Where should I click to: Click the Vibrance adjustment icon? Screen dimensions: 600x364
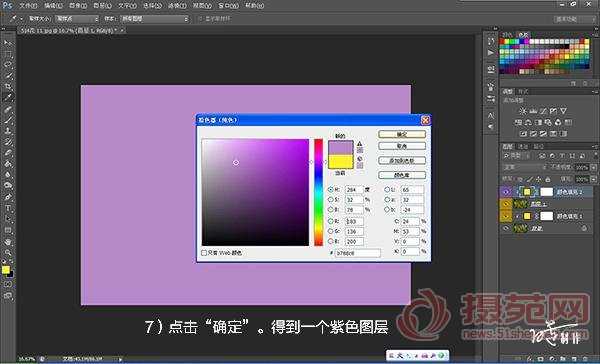pyautogui.click(x=563, y=111)
